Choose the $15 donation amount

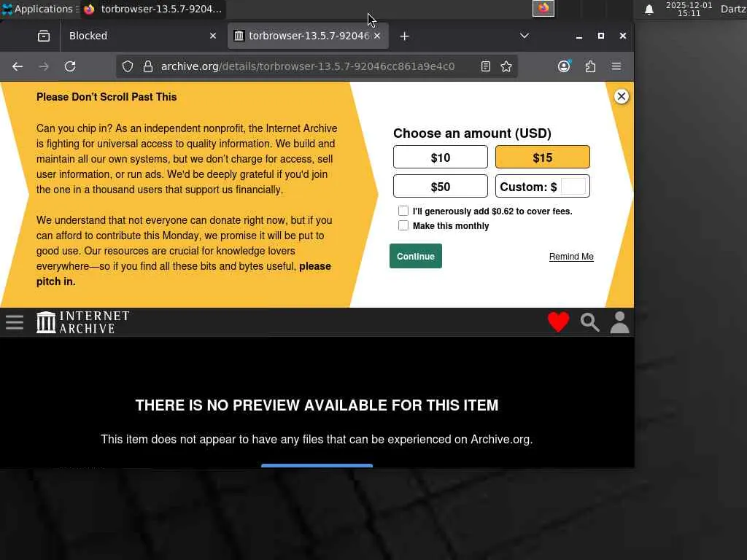[x=543, y=157]
